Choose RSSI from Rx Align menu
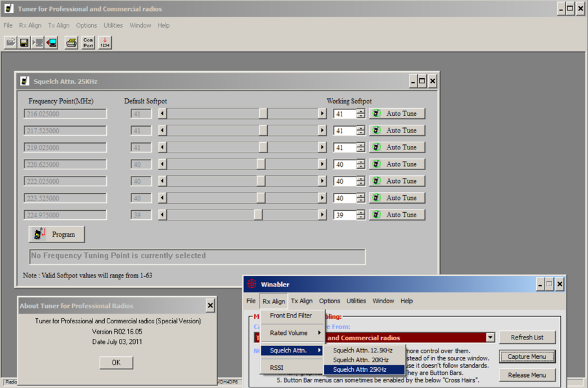The image size is (588, 388). pos(276,368)
